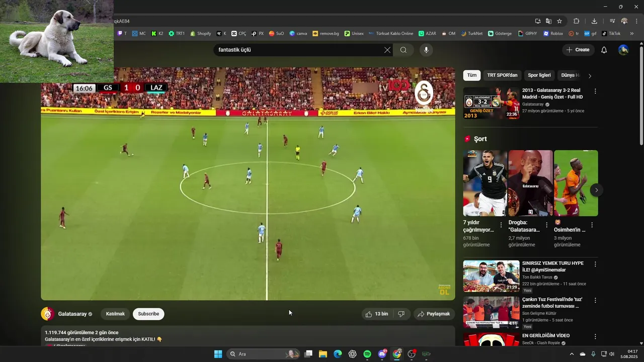This screenshot has width=644, height=362.
Task: Click the Create button
Action: pyautogui.click(x=578, y=50)
